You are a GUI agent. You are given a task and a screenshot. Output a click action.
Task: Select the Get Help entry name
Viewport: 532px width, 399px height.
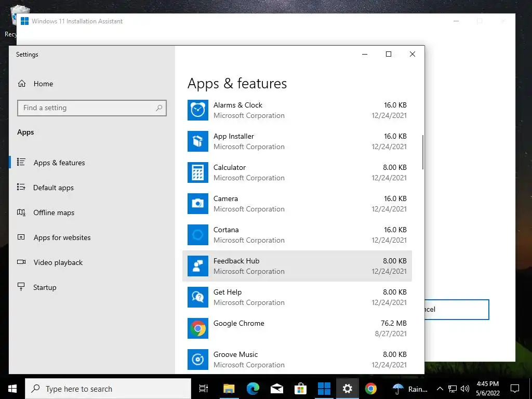pos(228,292)
